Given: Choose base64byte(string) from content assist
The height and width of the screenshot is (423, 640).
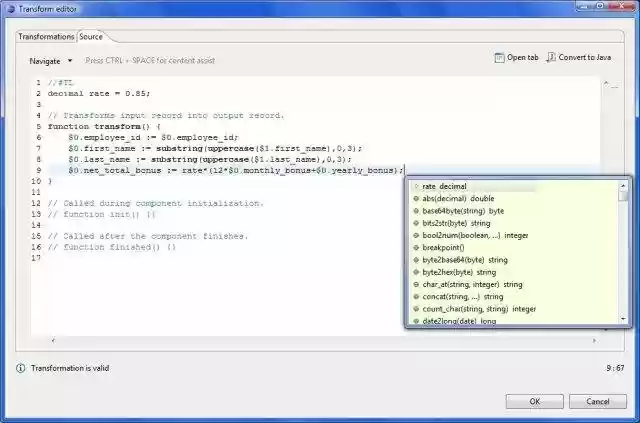Looking at the screenshot, I should (x=463, y=211).
